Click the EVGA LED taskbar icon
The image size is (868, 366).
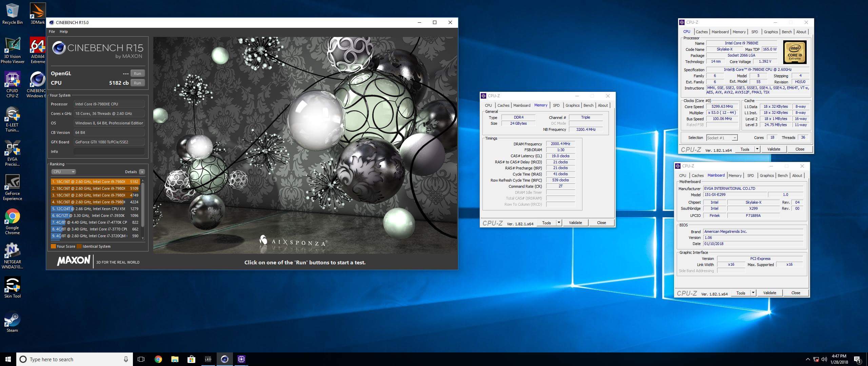pyautogui.click(x=208, y=359)
